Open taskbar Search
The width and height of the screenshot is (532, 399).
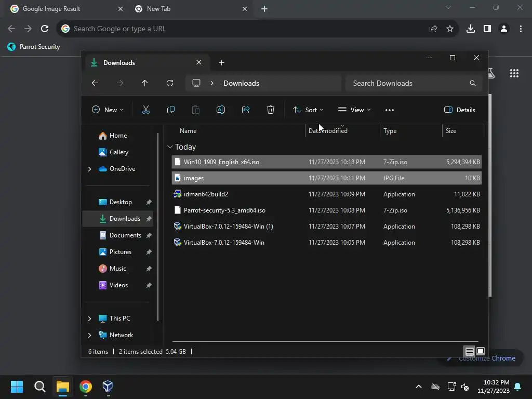click(39, 387)
